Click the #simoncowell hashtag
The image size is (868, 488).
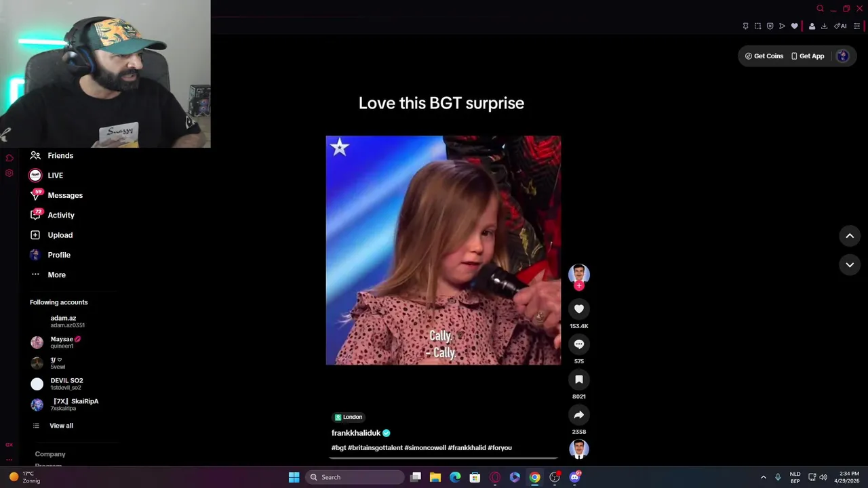425,448
